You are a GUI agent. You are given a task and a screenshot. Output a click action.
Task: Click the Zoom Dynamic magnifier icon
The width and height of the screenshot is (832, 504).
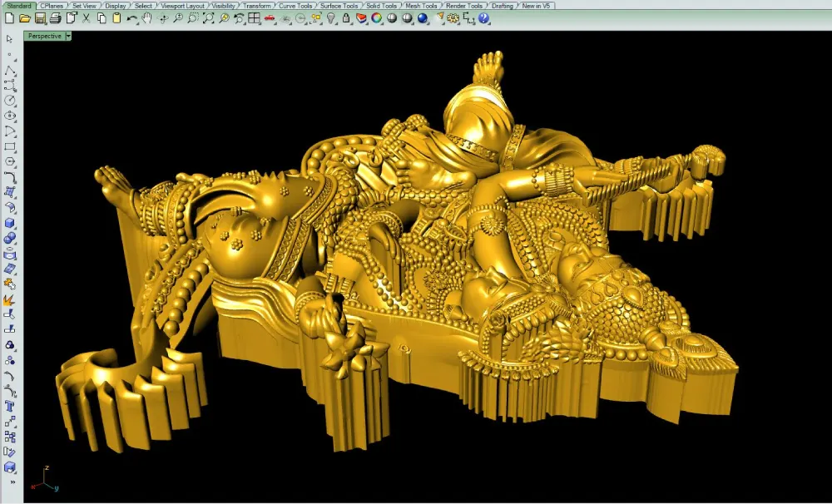point(178,18)
